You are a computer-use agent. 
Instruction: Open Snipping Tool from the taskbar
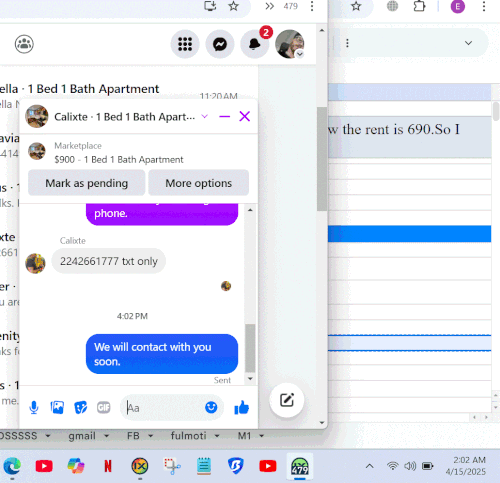pos(172,466)
